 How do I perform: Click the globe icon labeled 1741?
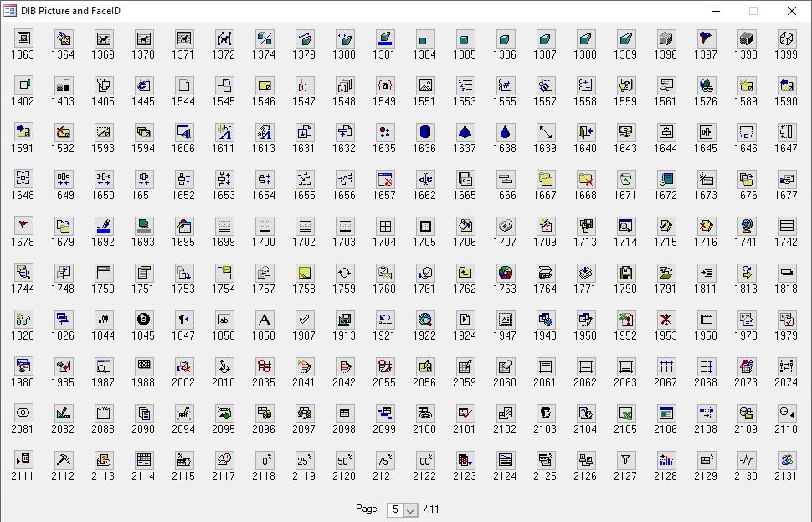(x=746, y=226)
